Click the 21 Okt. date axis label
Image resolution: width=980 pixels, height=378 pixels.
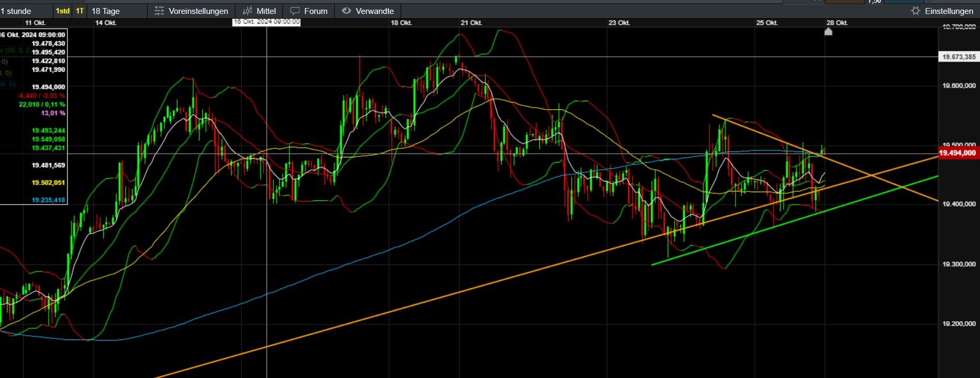click(x=471, y=22)
